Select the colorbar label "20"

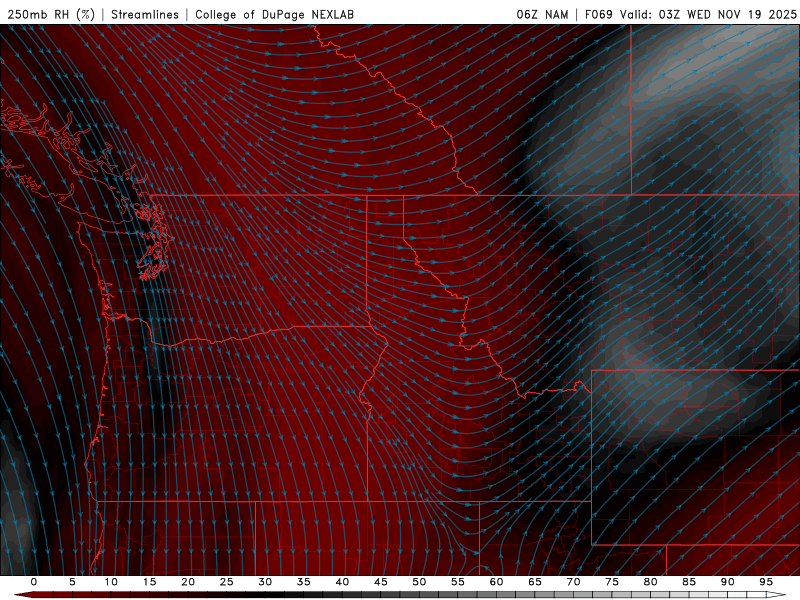[x=188, y=582]
